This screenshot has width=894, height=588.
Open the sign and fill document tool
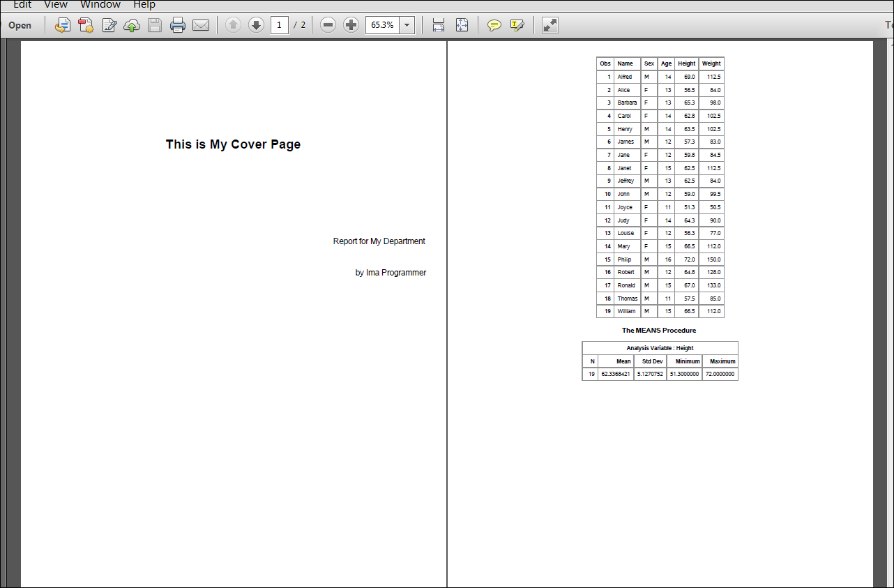pos(109,25)
